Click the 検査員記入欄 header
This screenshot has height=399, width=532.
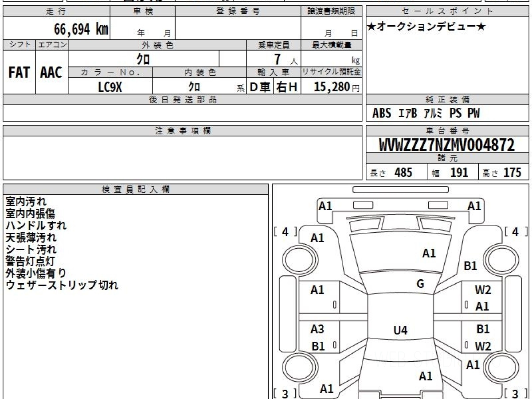[136, 189]
